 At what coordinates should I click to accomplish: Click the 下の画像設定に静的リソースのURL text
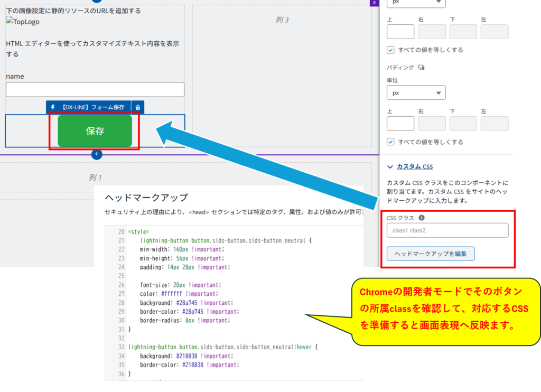[73, 11]
